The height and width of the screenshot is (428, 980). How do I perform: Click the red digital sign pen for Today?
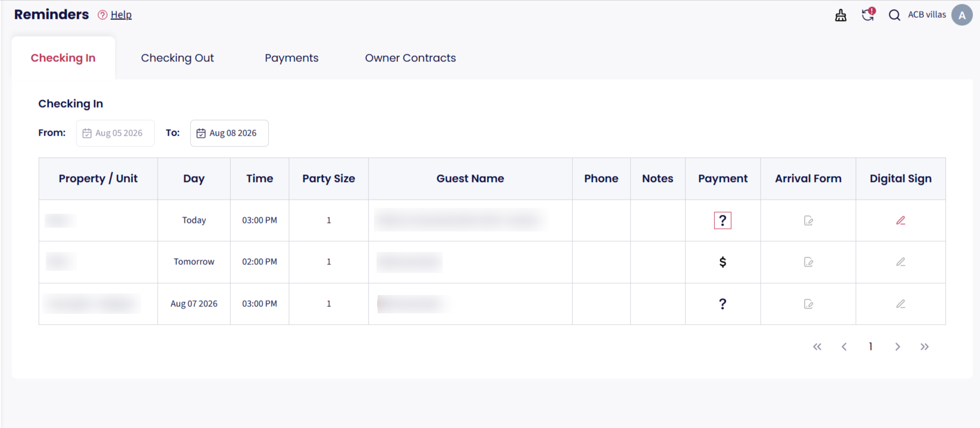click(900, 220)
